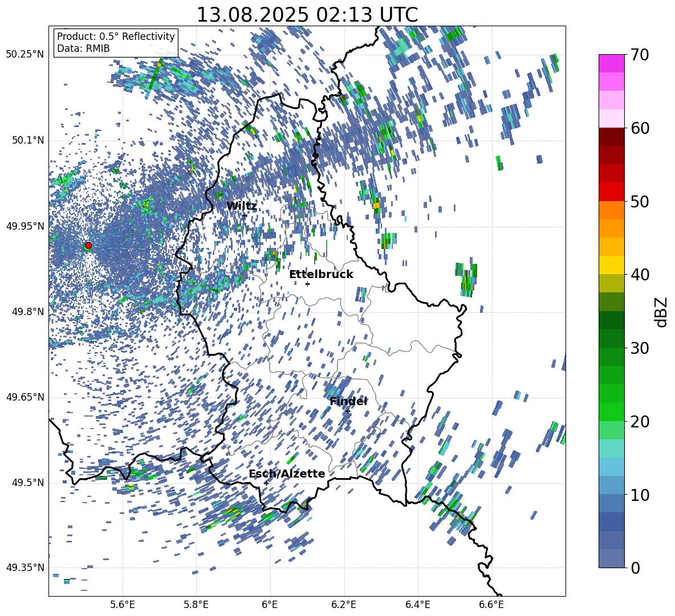Click the cross marker below Esch/Alzette
The image size is (675, 616).
click(x=266, y=483)
